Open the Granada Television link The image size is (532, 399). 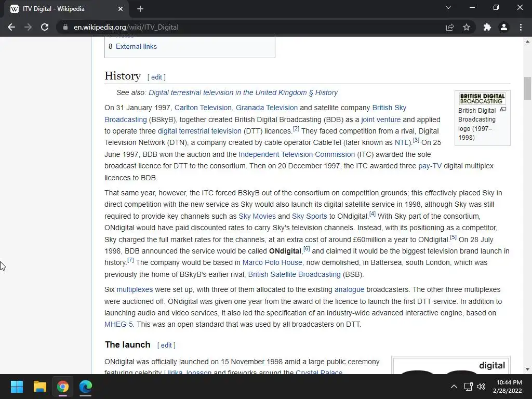coord(267,108)
